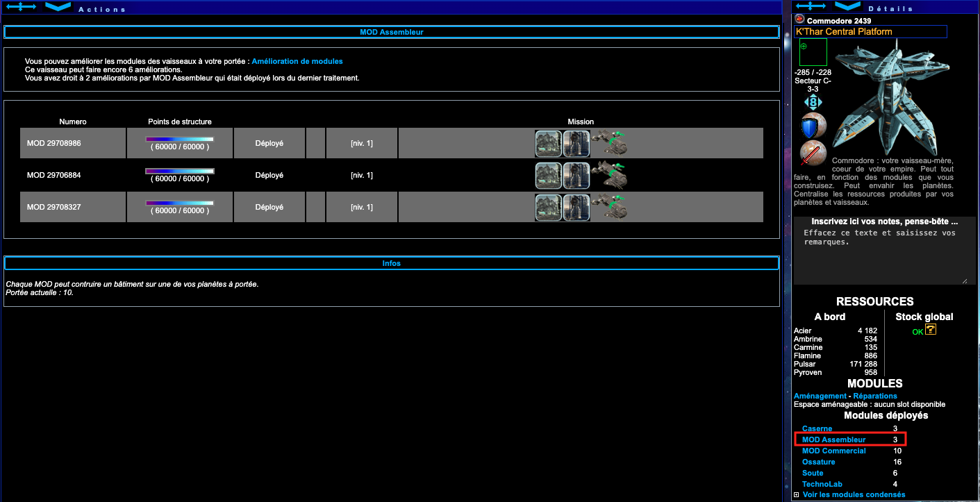
Task: Click the blue shield defense icon
Action: (x=813, y=127)
